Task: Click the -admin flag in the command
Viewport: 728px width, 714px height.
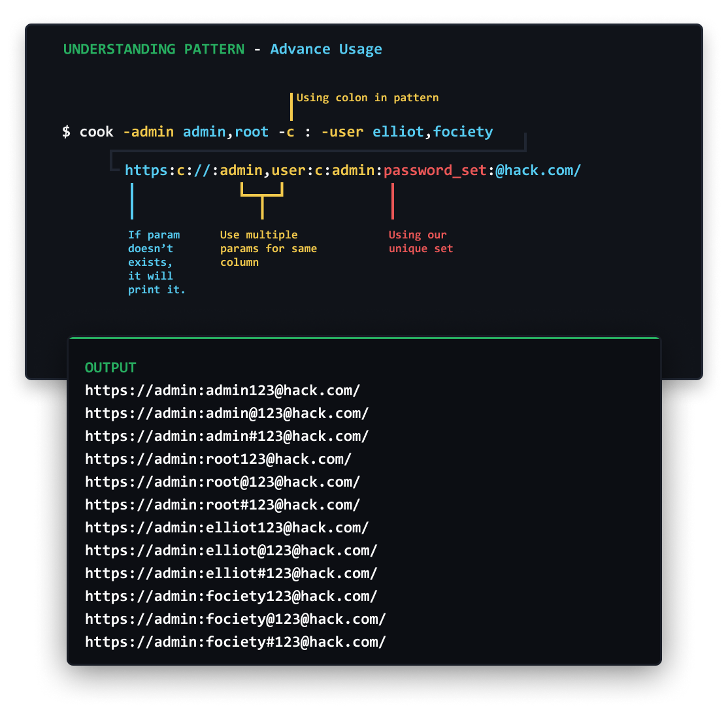Action: tap(148, 132)
